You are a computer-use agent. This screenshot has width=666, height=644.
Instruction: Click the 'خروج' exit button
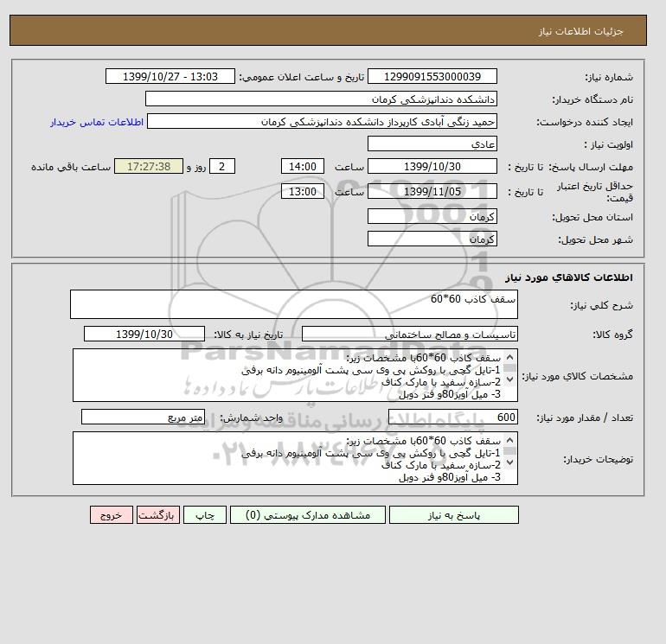pyautogui.click(x=112, y=515)
